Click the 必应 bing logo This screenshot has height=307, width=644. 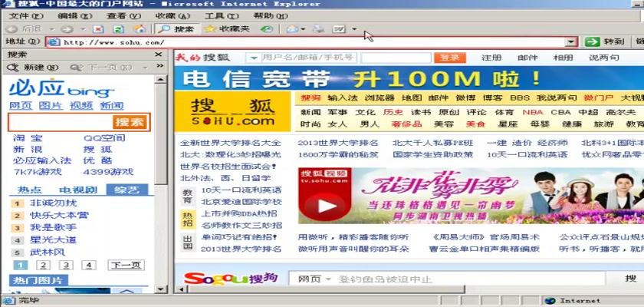coord(61,88)
